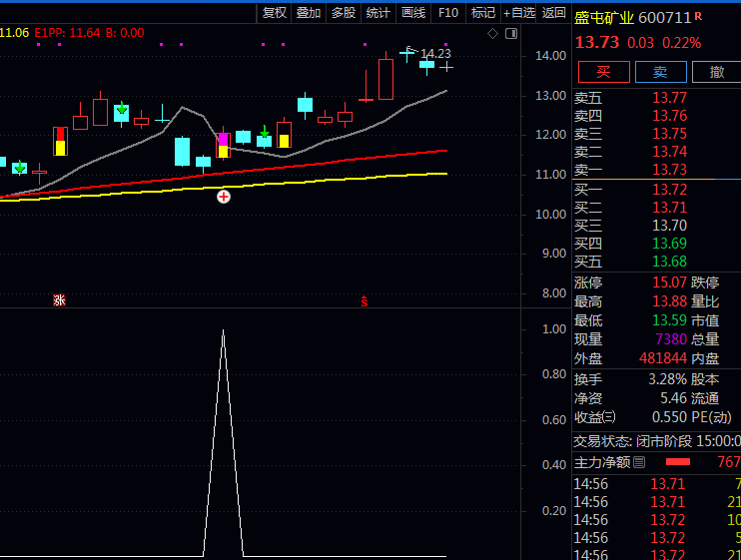Viewport: 741px width, 560px height.
Task: Click the 涨停 price 15.07
Action: click(x=670, y=282)
